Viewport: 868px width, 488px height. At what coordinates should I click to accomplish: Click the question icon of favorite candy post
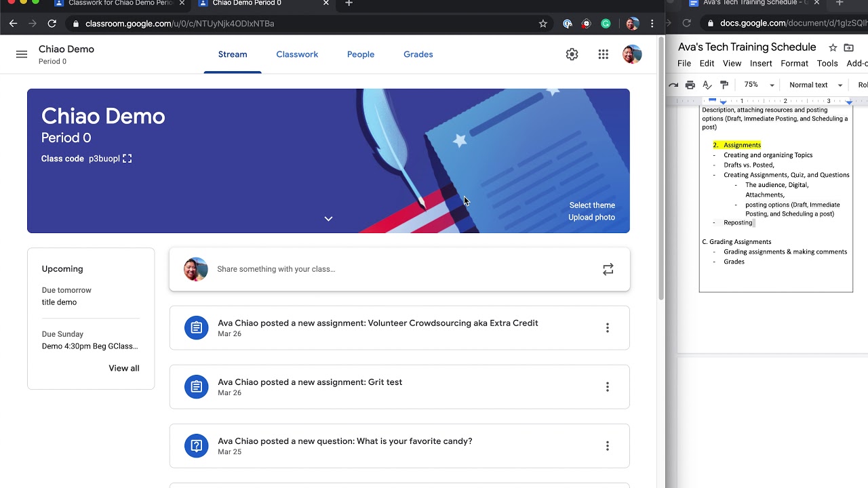click(x=196, y=446)
